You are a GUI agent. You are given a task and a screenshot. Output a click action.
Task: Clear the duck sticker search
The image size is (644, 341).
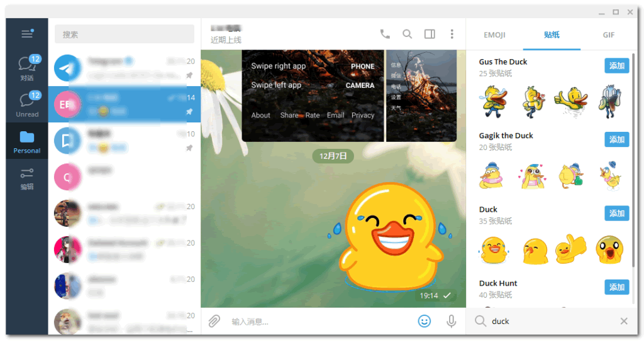[624, 322]
